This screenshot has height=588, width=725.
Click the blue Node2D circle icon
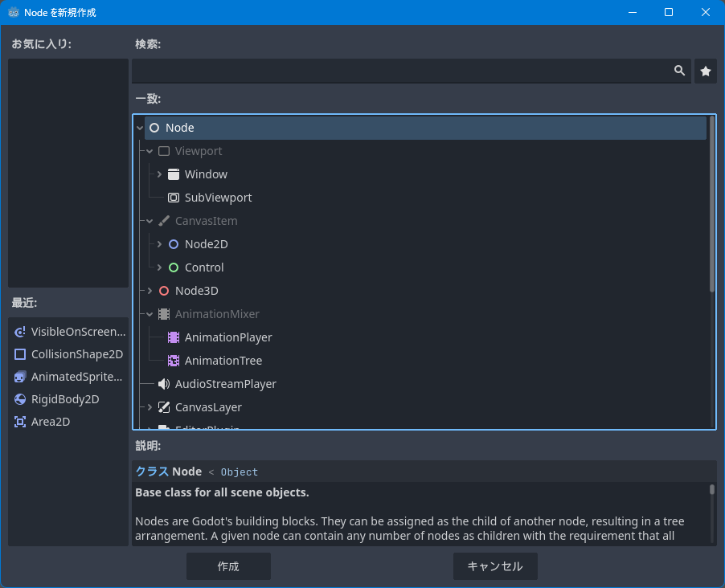click(174, 244)
